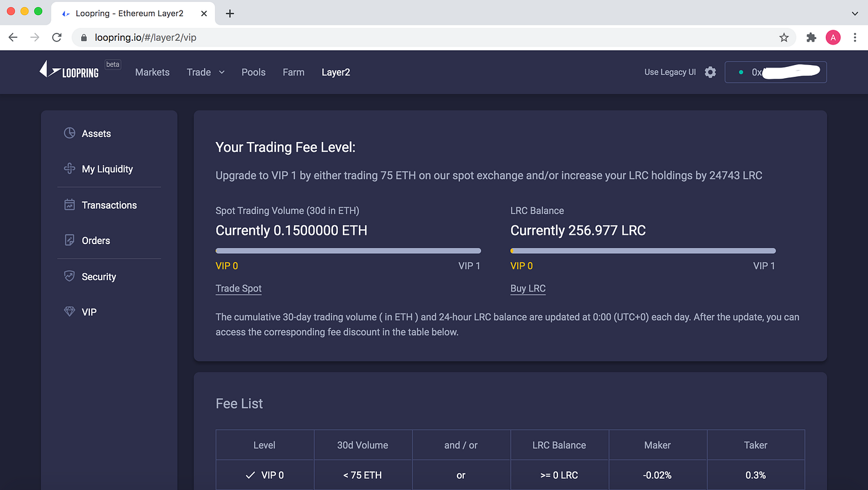The image size is (868, 490).
Task: Click "Spot Trading Volume (30d in ETH)" label
Action: coord(287,211)
